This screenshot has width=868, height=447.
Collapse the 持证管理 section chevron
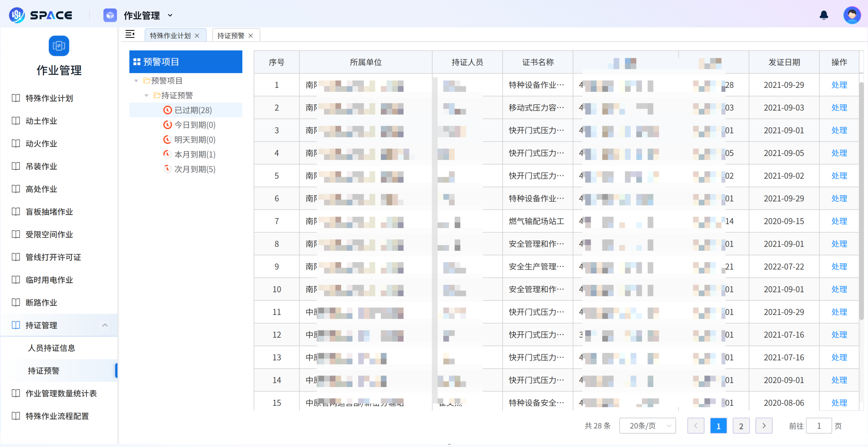[x=105, y=325]
